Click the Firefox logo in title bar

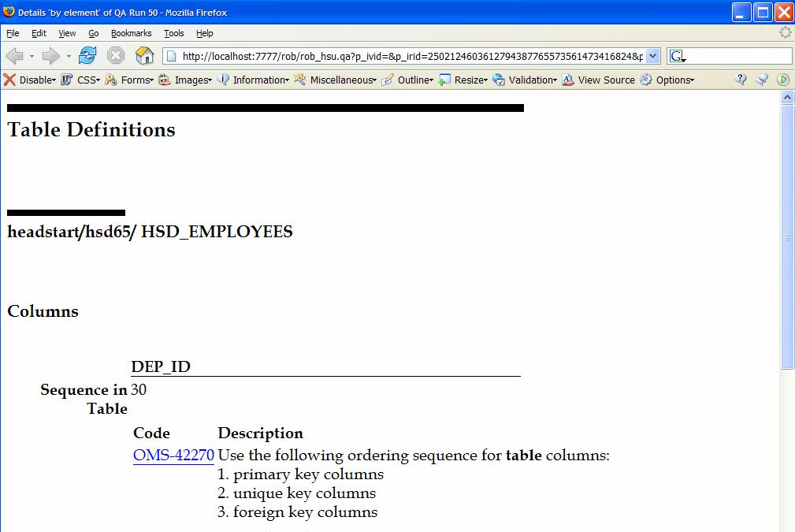click(x=9, y=11)
